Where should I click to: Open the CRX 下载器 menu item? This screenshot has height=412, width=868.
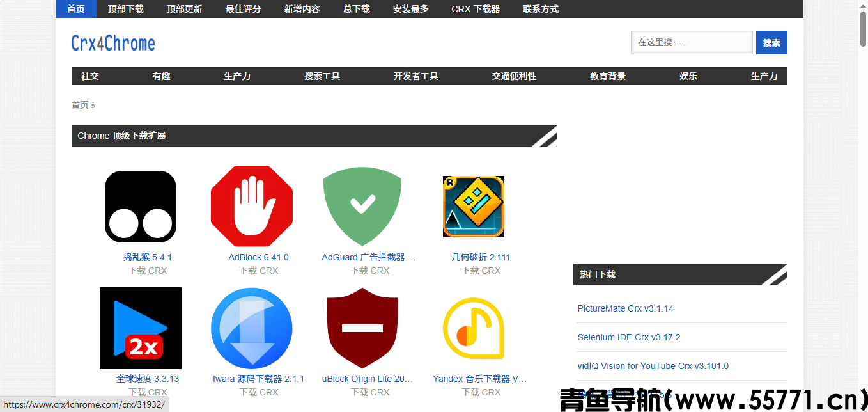[x=476, y=9]
